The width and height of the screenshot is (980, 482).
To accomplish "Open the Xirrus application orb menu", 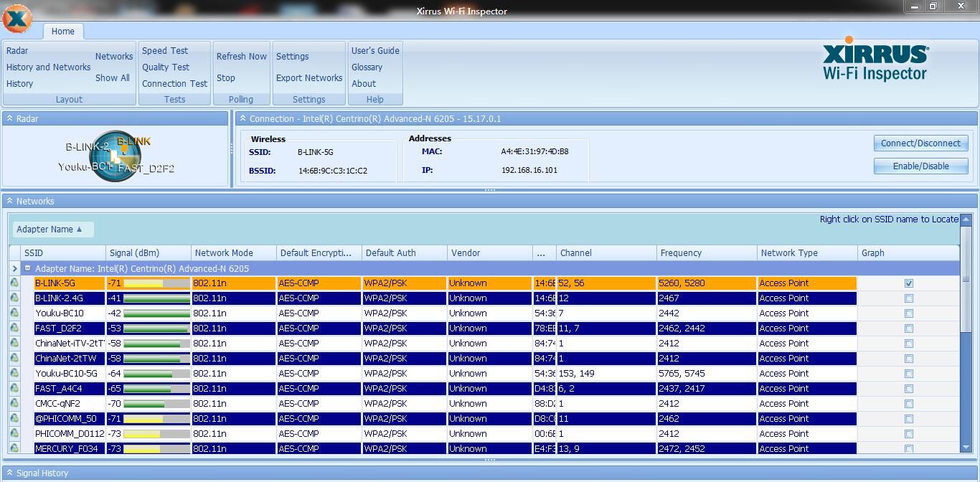I will (17, 19).
